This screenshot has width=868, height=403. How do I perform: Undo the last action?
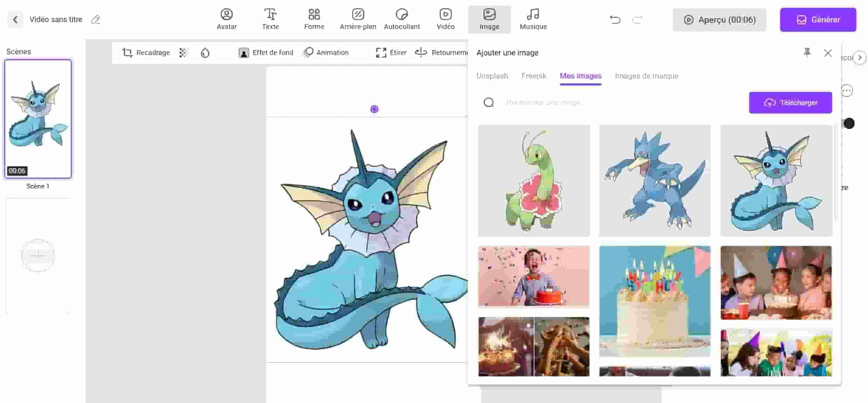click(615, 20)
